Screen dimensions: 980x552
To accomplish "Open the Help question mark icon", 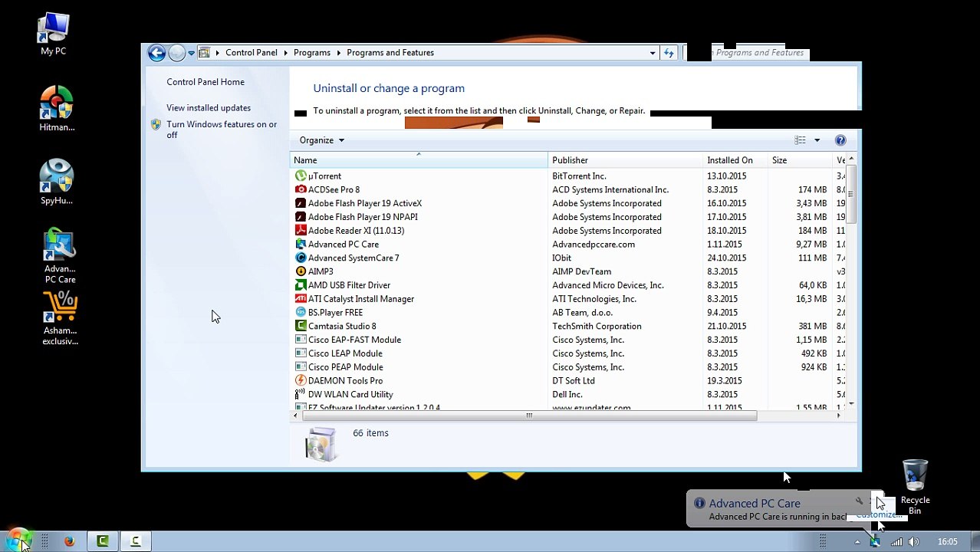I will tap(840, 140).
